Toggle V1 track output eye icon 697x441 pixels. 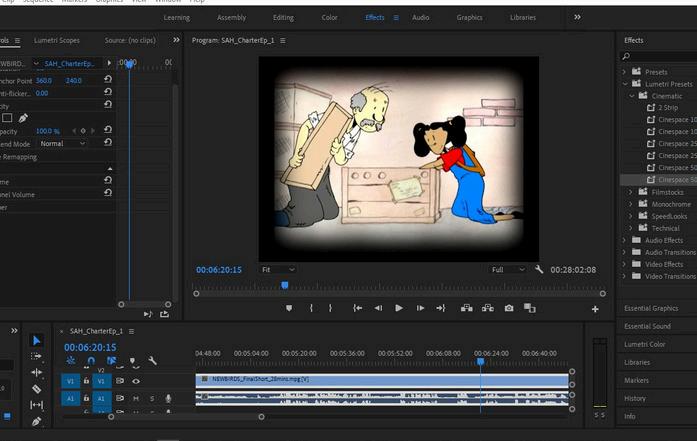[135, 381]
